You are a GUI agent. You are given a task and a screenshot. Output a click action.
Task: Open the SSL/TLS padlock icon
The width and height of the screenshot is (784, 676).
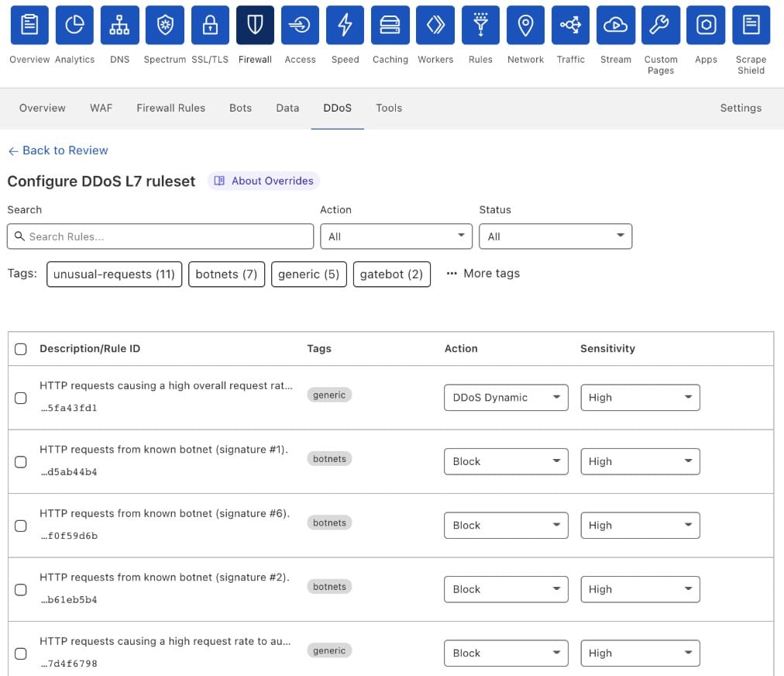coord(210,25)
